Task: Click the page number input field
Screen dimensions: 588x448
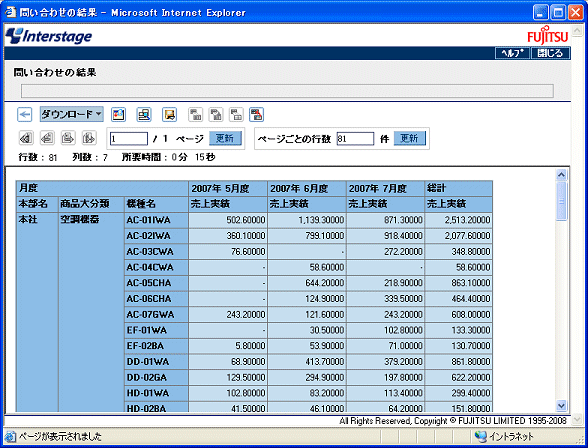Action: [x=129, y=139]
